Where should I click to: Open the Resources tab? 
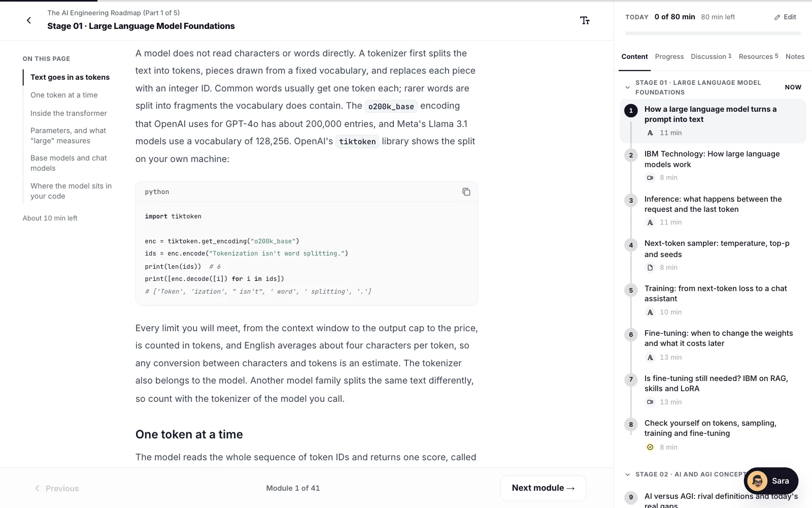758,56
